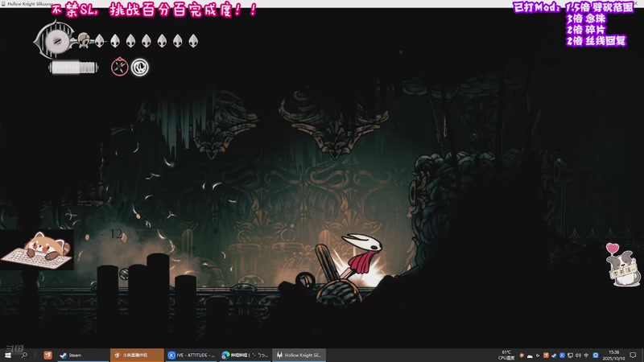Open the Windows Start menu

pyautogui.click(x=8, y=355)
